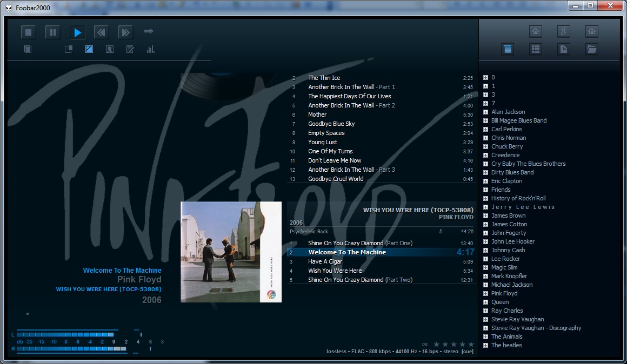Click the home icon above the open-folder icon
The width and height of the screenshot is (627, 364).
coord(591,31)
